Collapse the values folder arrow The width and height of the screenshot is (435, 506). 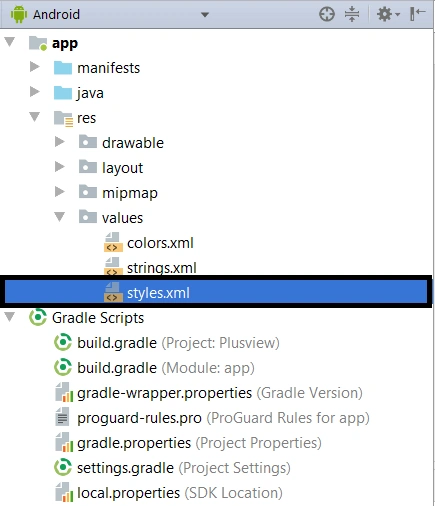(x=60, y=217)
